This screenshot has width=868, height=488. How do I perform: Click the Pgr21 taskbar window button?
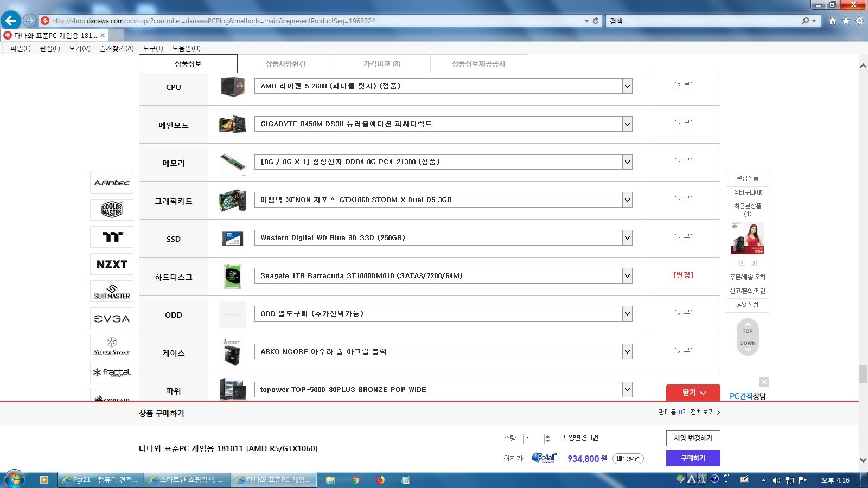point(100,480)
